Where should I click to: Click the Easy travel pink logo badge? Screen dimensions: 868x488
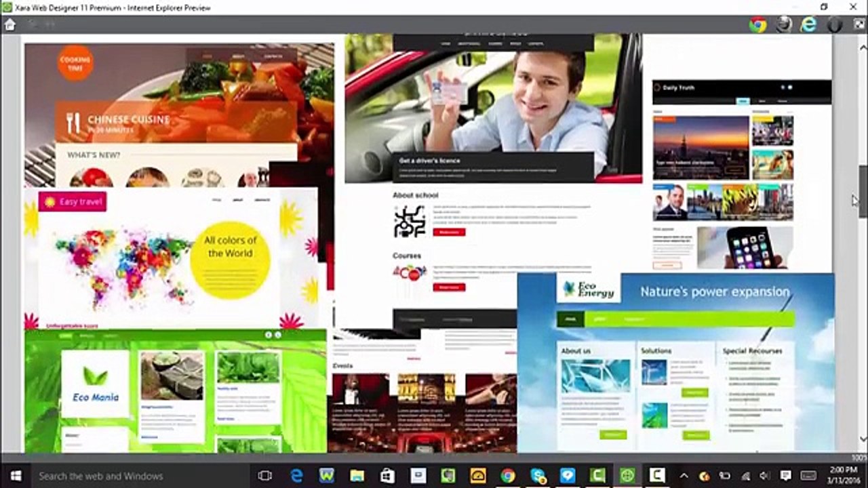[x=73, y=202]
